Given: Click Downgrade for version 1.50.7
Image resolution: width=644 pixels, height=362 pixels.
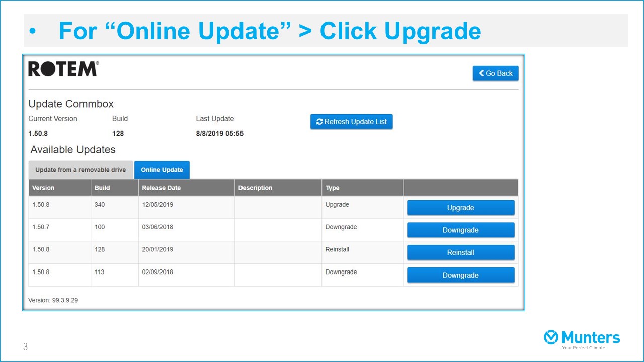Looking at the screenshot, I should tap(460, 230).
